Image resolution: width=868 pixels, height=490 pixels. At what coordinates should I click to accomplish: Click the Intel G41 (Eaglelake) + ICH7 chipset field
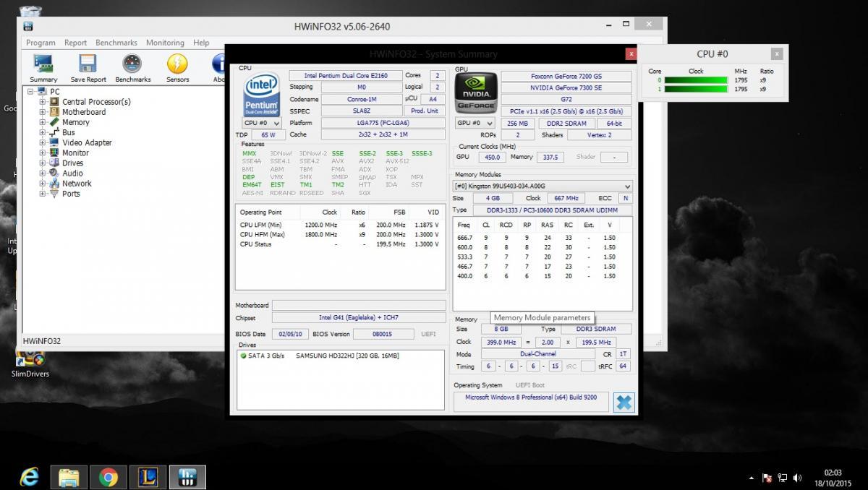pyautogui.click(x=359, y=317)
